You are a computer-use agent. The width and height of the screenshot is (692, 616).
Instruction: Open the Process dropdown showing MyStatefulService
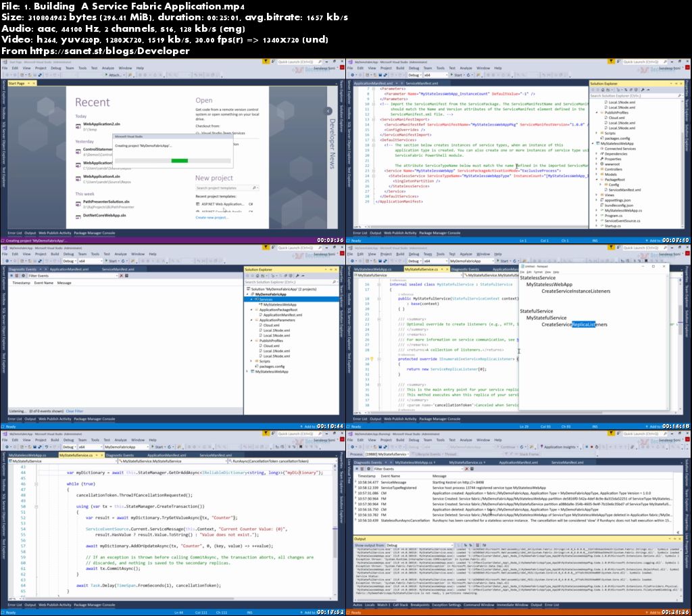click(386, 454)
